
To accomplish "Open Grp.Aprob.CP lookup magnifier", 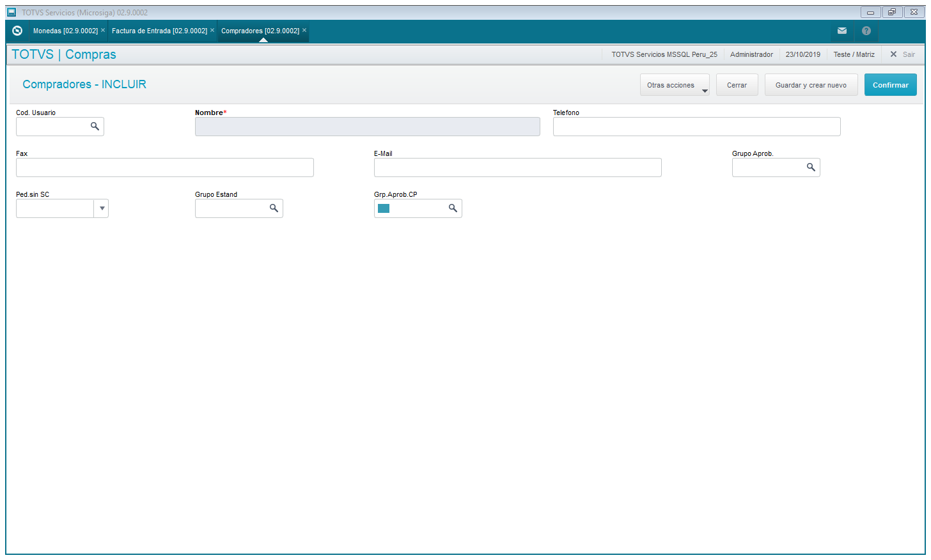I will coord(453,208).
